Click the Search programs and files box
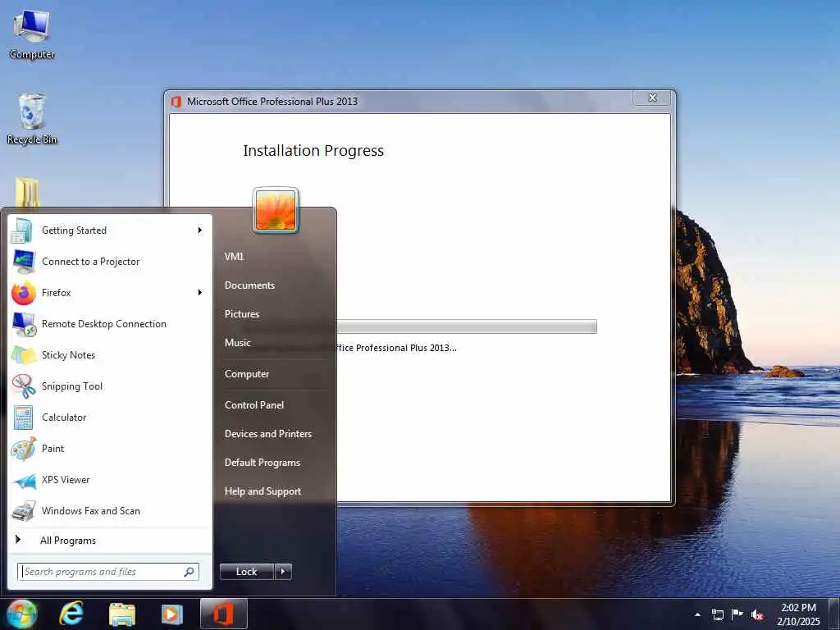Viewport: 840px width, 630px height. [108, 572]
